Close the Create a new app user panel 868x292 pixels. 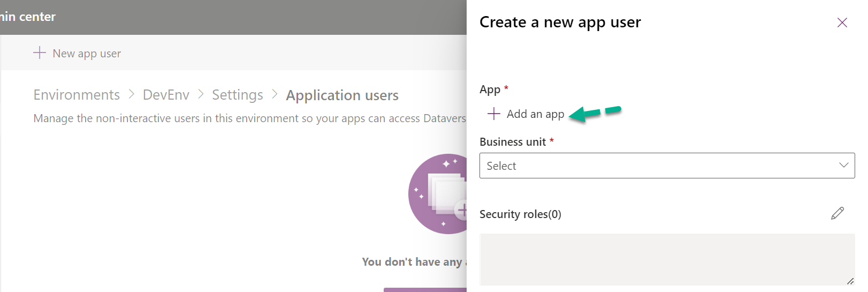(842, 23)
